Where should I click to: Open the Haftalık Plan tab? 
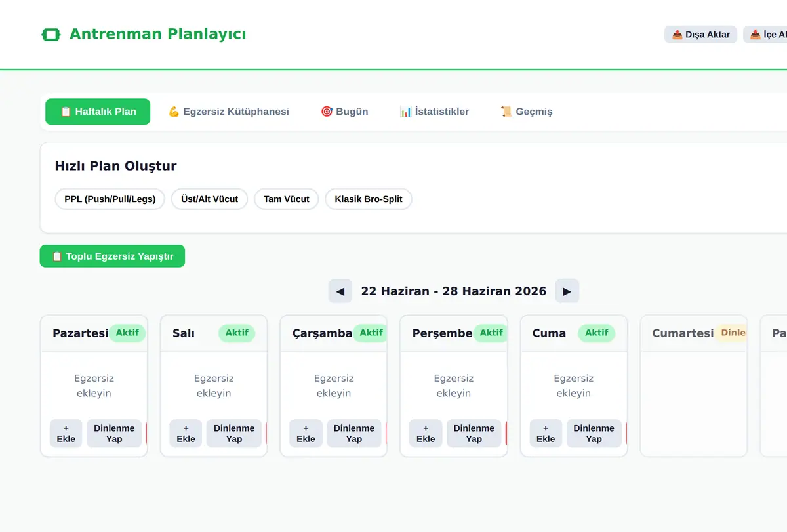(98, 112)
